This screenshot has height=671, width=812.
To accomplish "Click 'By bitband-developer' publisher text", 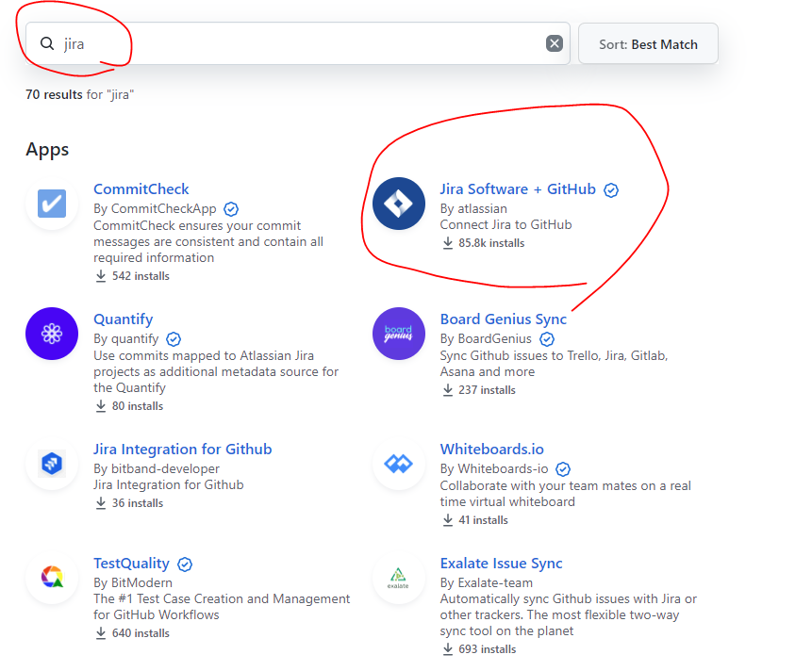I will (157, 468).
